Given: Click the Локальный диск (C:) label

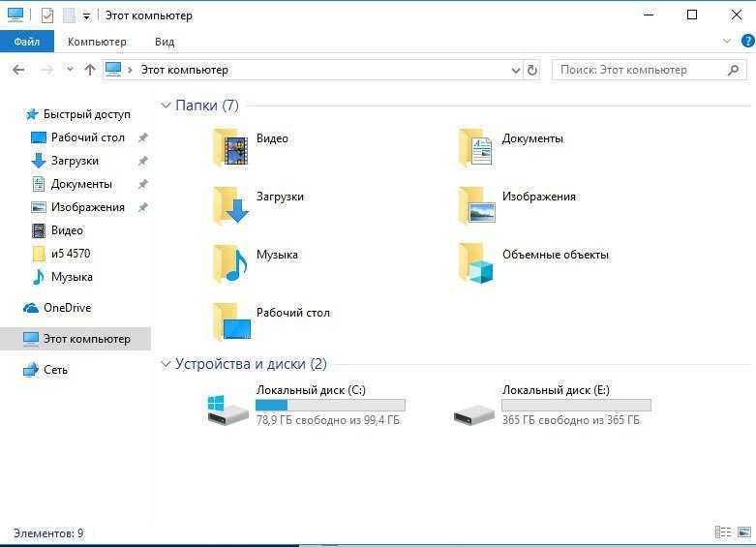Looking at the screenshot, I should click(x=311, y=390).
